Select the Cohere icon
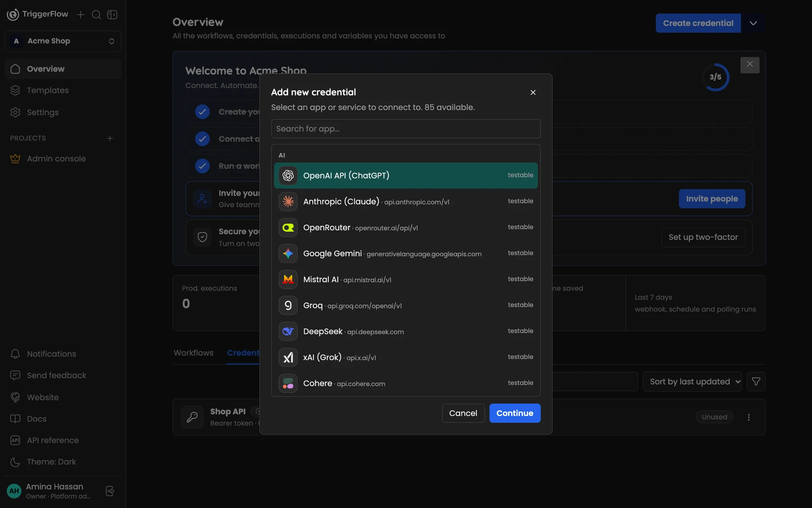 pos(288,383)
